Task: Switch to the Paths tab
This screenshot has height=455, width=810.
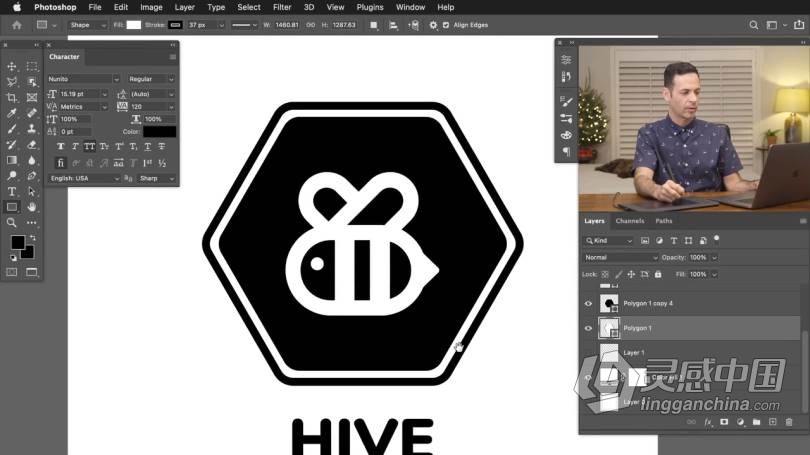Action: click(664, 221)
